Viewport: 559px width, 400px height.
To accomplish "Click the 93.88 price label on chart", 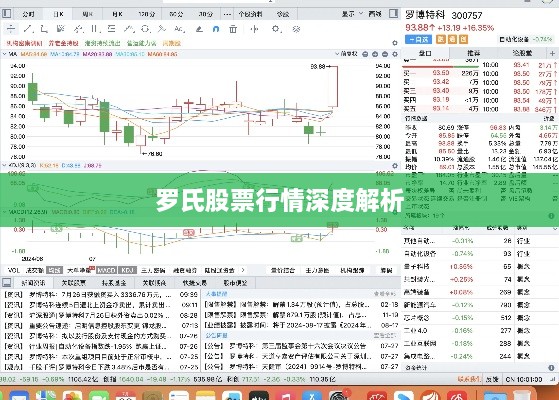I will [318, 66].
